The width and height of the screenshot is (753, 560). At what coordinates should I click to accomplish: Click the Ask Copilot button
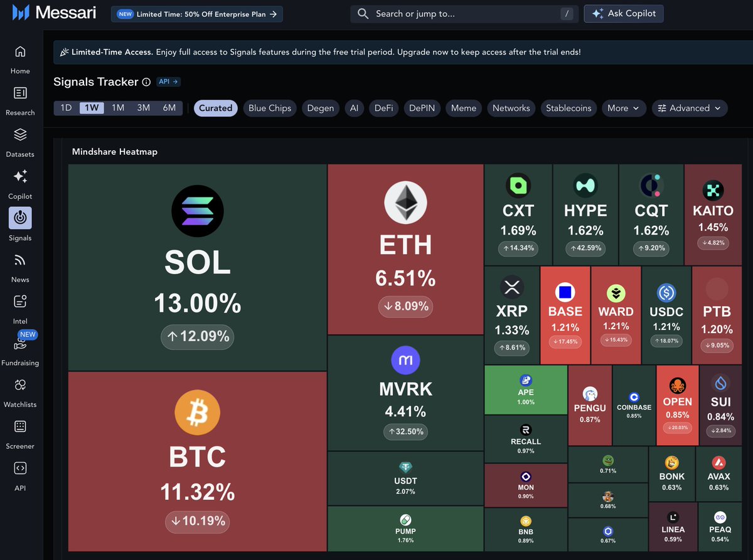pyautogui.click(x=624, y=13)
